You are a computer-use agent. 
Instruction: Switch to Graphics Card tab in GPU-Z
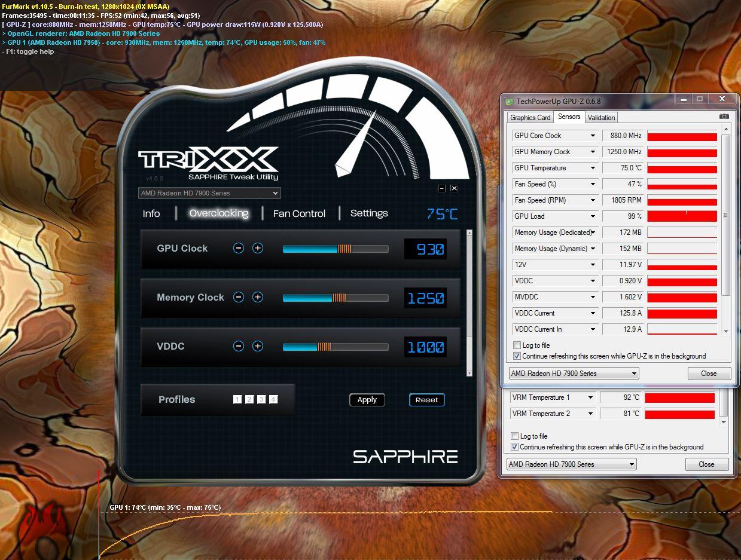530,118
